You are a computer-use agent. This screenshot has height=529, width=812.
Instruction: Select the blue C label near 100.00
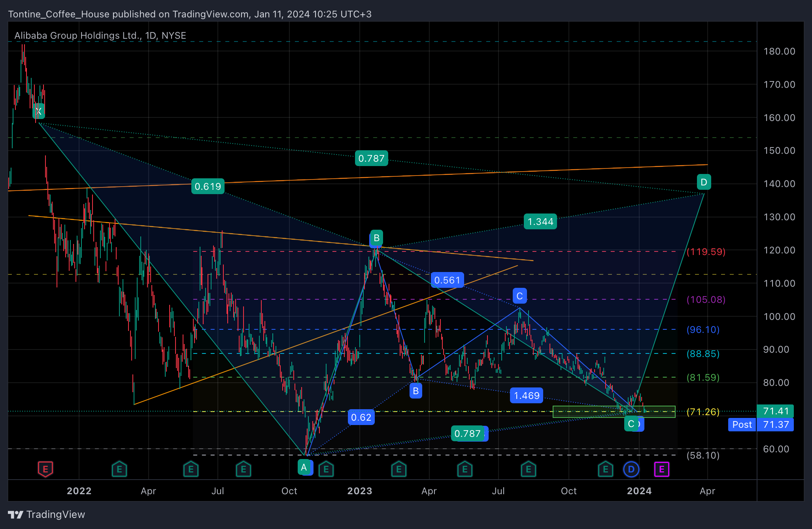[x=520, y=296]
